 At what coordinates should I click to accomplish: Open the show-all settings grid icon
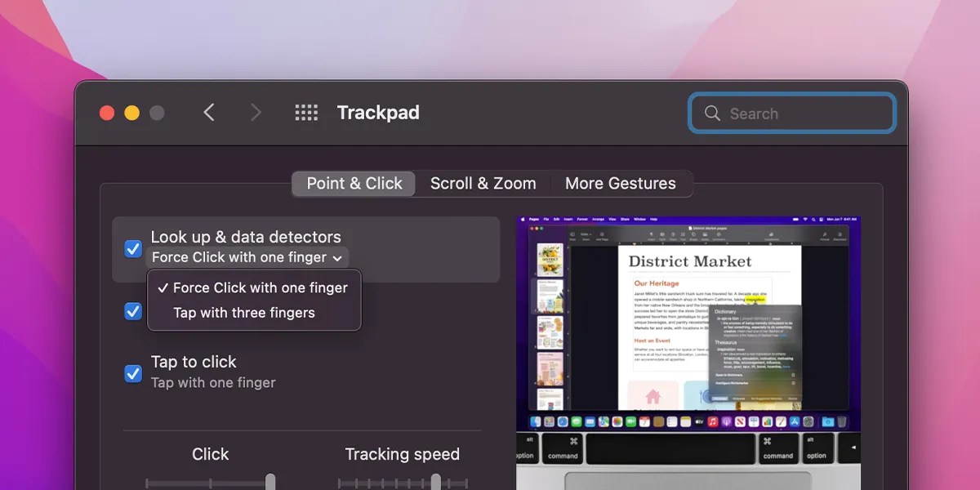point(306,112)
